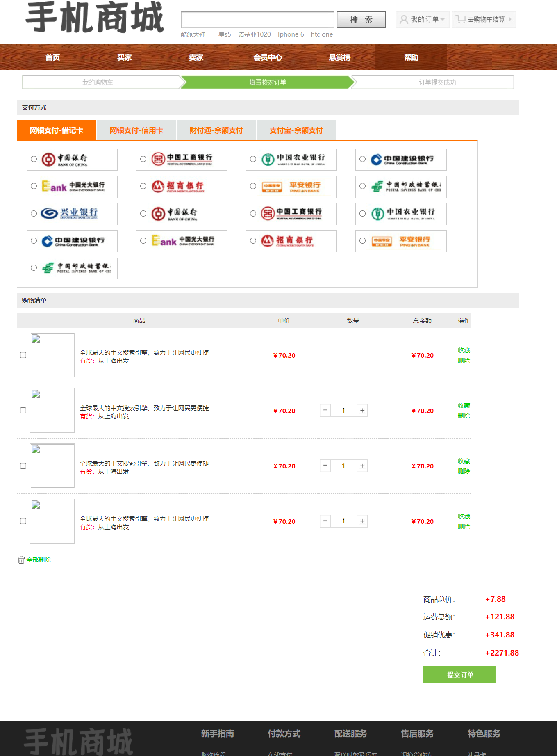This screenshot has width=557, height=756.
Task: Click 全部删除 link
Action: pyautogui.click(x=39, y=560)
